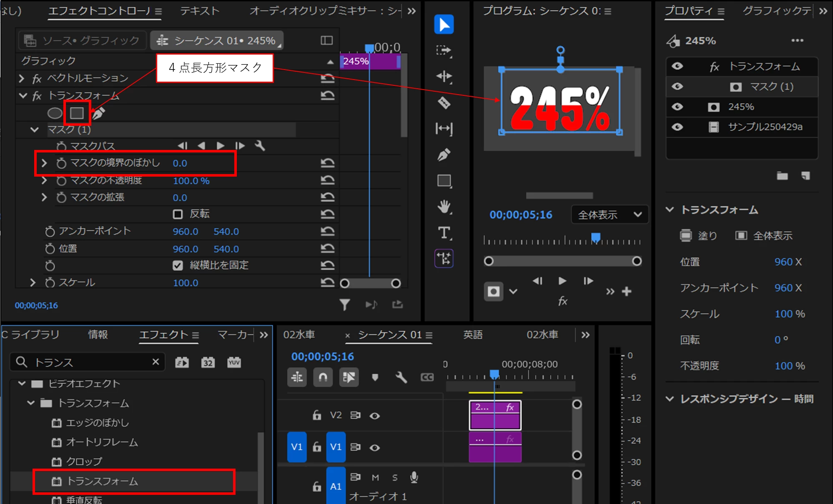The width and height of the screenshot is (833, 504).
Task: Clear the トランス effects search field
Action: coord(156,362)
